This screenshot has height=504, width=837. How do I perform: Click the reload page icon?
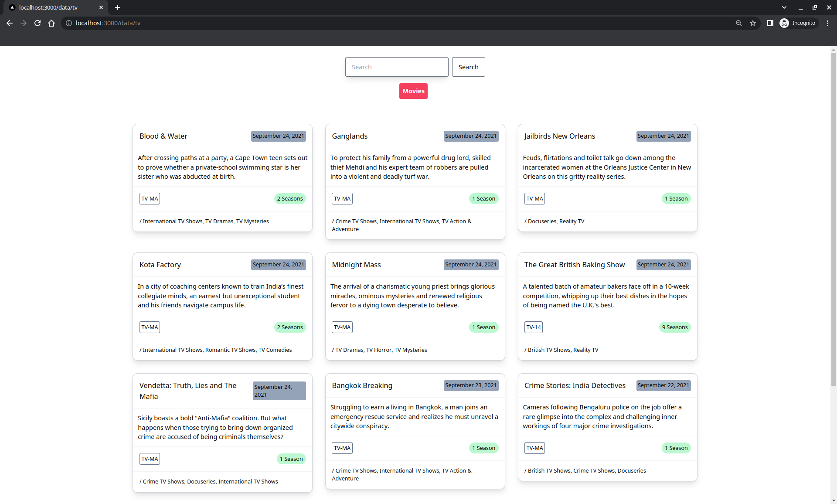pyautogui.click(x=37, y=23)
